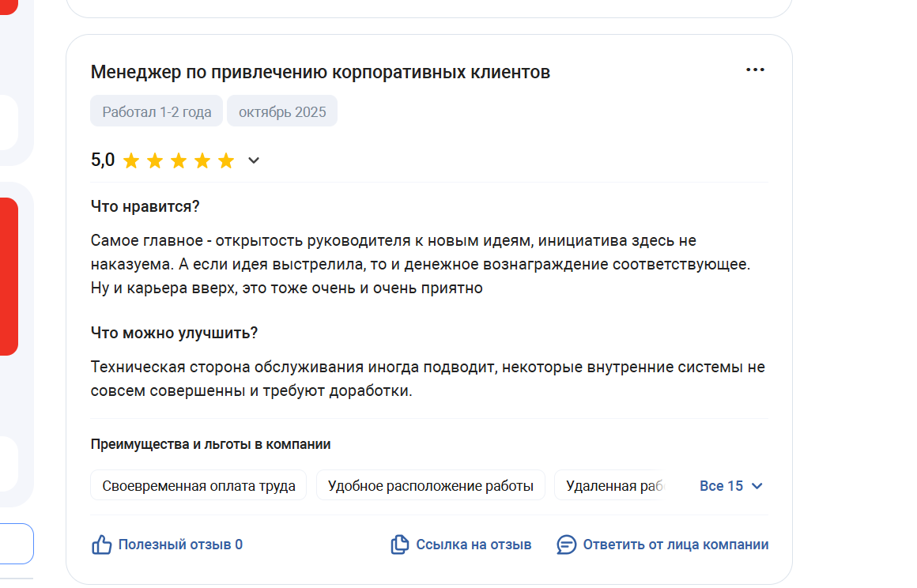Click the third rating star
This screenshot has width=917, height=588.
point(179,161)
